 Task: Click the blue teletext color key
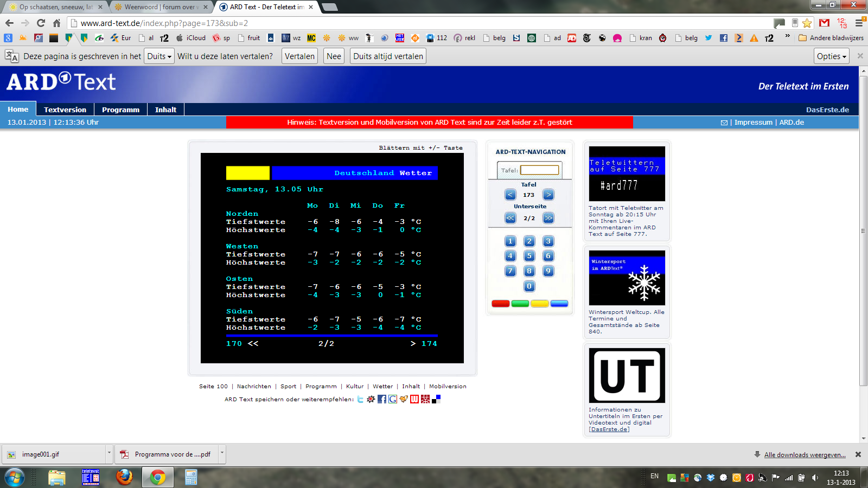(559, 304)
